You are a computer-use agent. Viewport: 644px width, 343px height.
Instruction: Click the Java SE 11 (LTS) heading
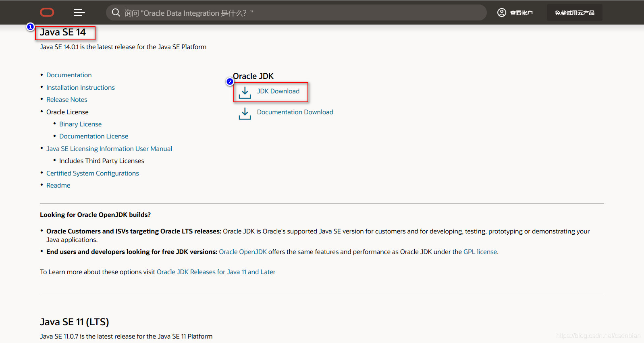click(75, 322)
